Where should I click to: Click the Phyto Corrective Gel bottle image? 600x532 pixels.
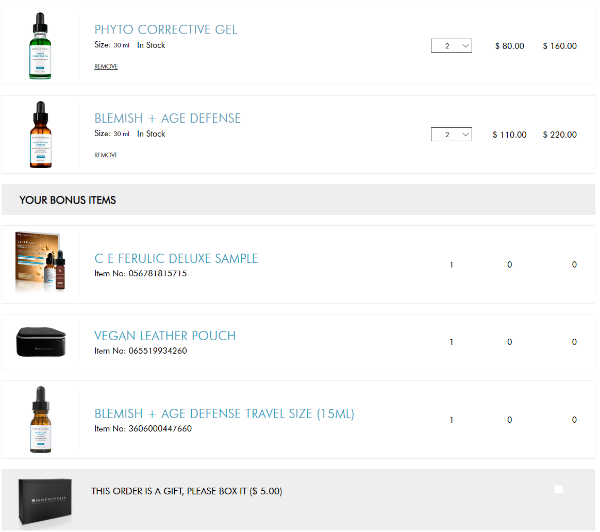(40, 45)
